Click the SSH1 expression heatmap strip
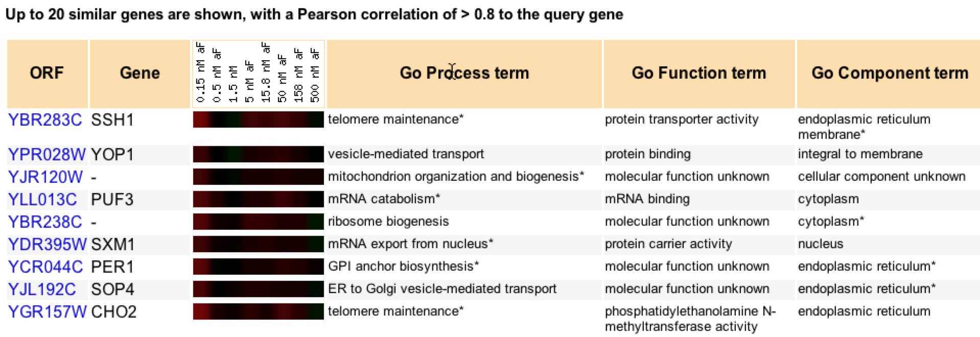 (259, 119)
